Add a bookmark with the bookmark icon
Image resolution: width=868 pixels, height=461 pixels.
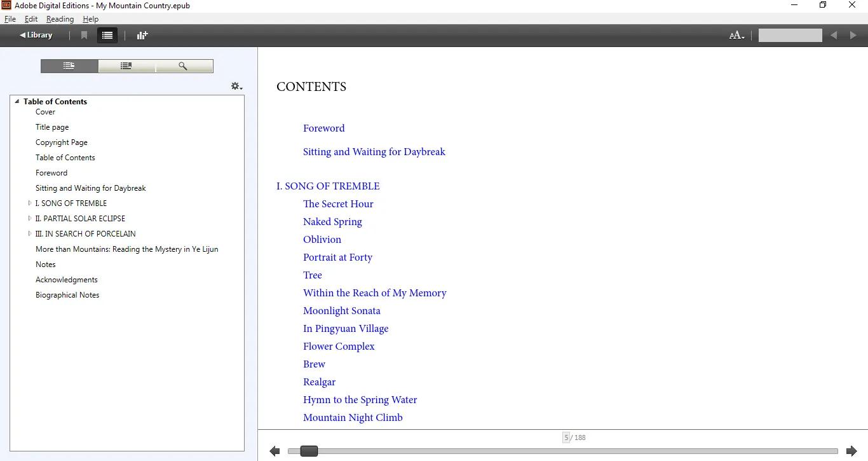pos(84,36)
